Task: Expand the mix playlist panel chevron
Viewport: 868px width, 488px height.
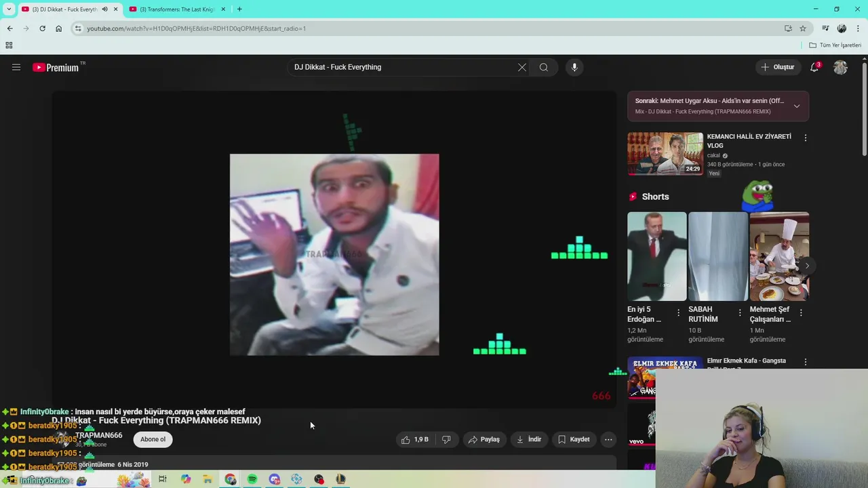Action: click(x=797, y=106)
